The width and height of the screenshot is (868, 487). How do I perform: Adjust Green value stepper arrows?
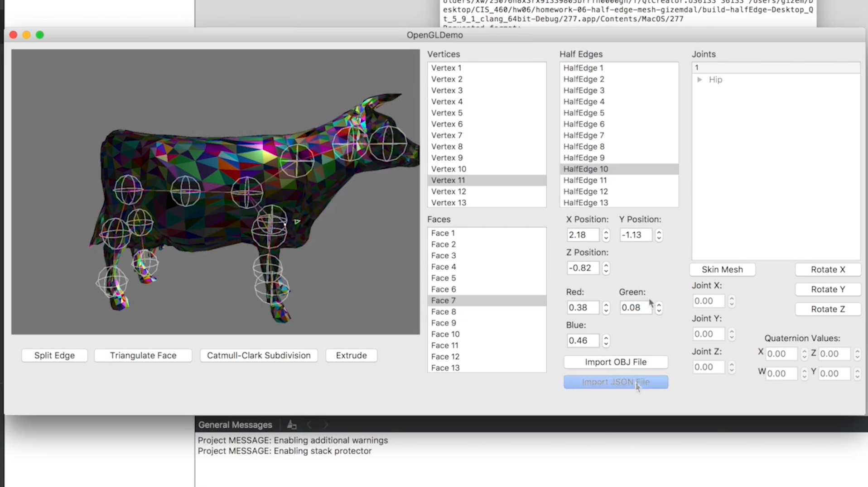pyautogui.click(x=659, y=308)
